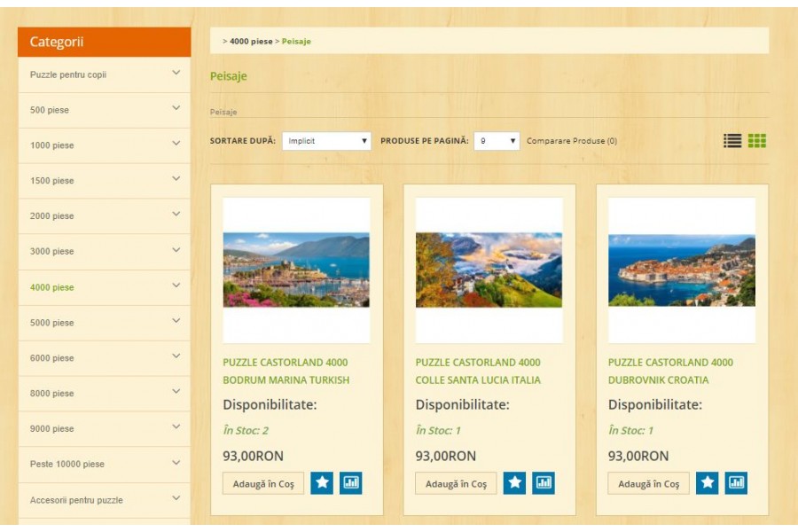The height and width of the screenshot is (532, 798).
Task: Click the 93,00RON price under Bodrum Marina
Action: [253, 456]
